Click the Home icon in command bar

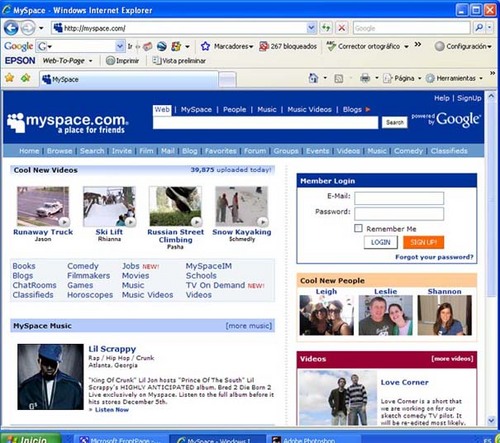(x=313, y=78)
